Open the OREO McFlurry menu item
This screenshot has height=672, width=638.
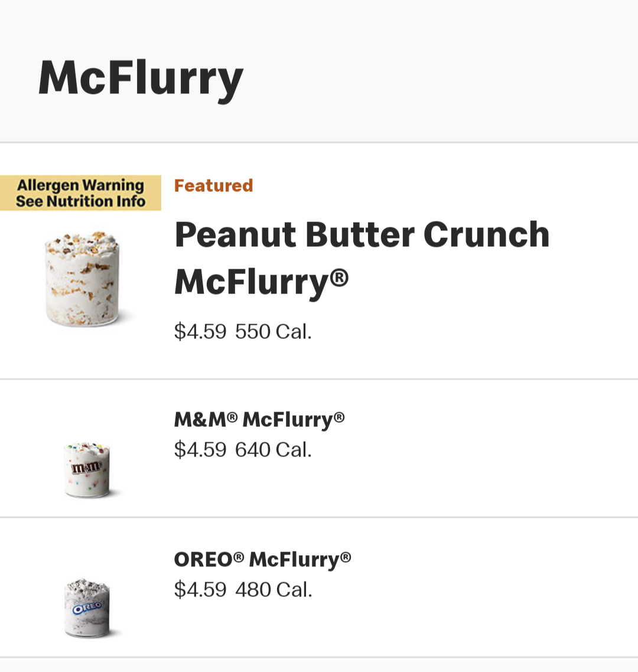319,587
